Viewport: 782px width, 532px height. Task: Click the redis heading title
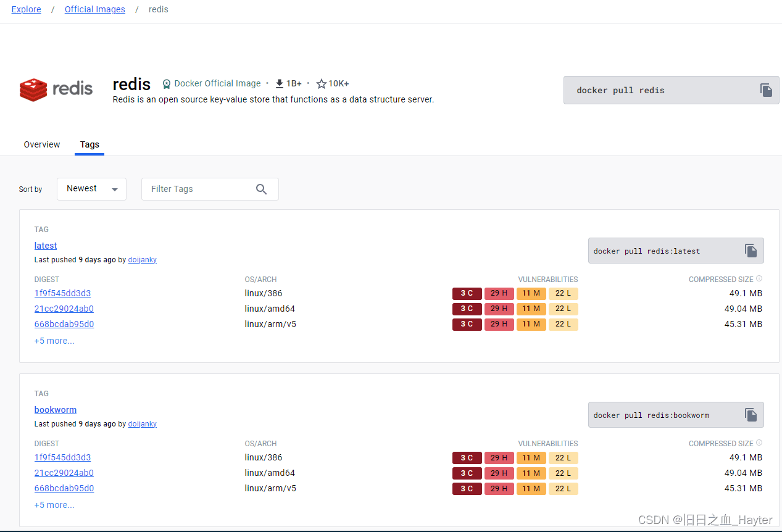(131, 83)
